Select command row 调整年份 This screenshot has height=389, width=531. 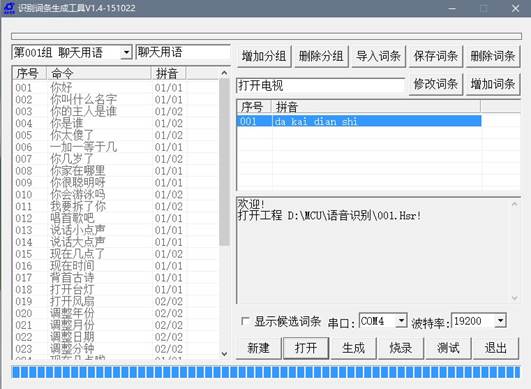[115, 313]
